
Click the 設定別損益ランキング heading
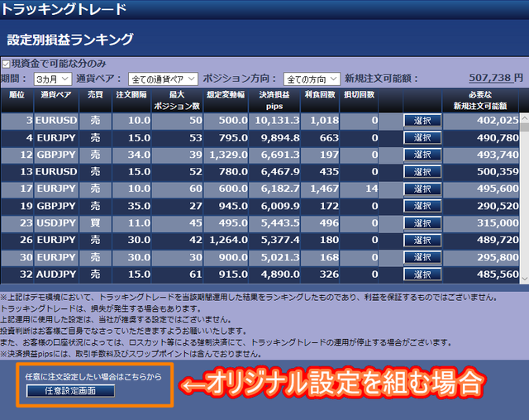pyautogui.click(x=70, y=40)
